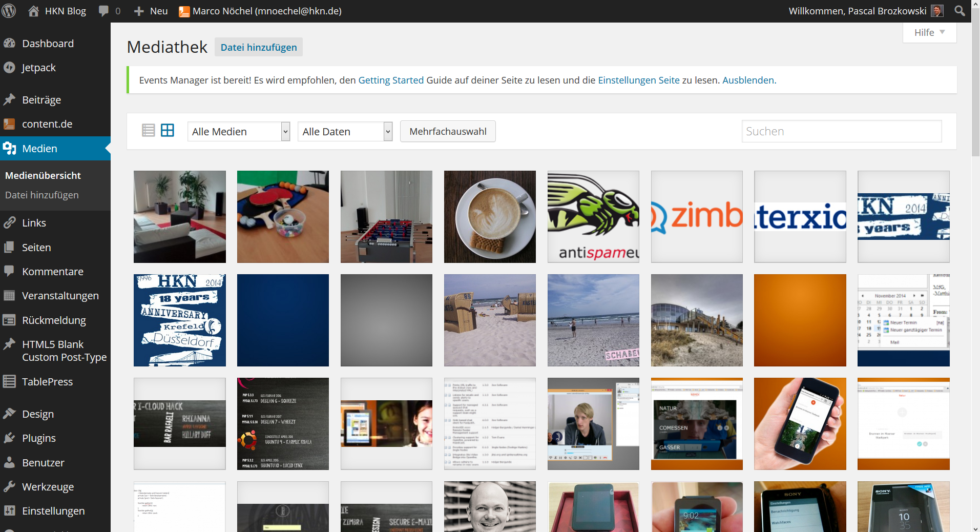
Task: Select the table tennis paddles thumbnail
Action: 283,217
